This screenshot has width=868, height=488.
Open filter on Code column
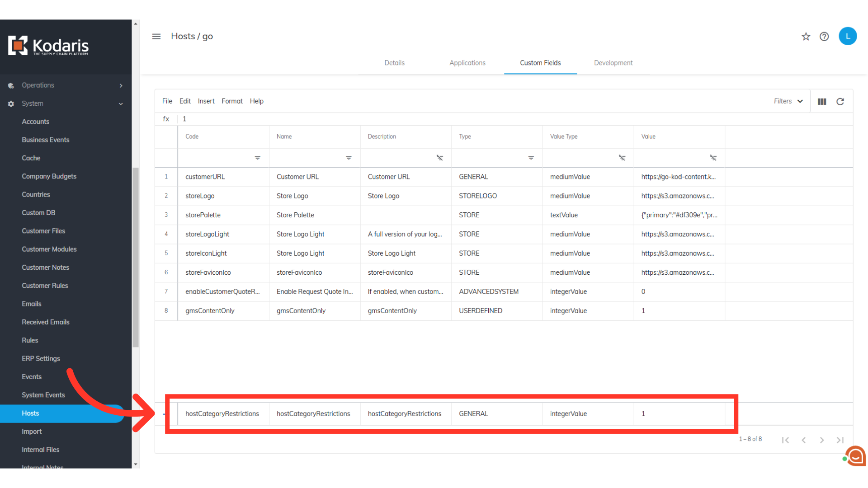click(257, 158)
